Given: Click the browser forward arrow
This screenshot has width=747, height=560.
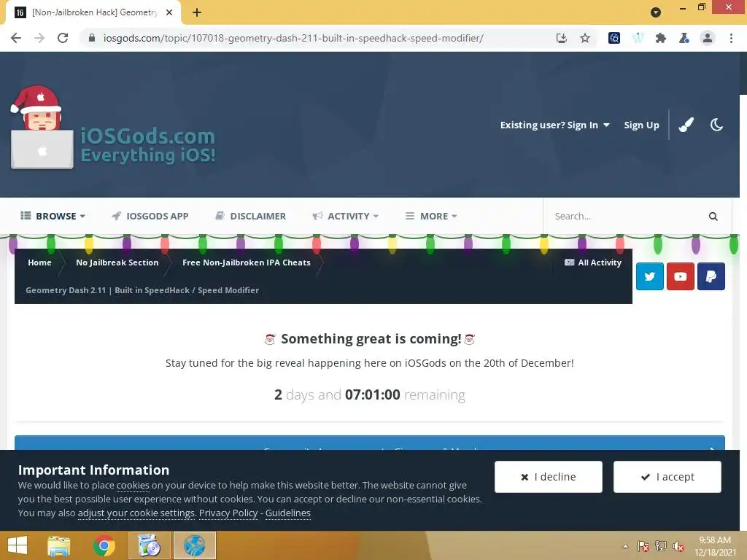Looking at the screenshot, I should [39, 38].
